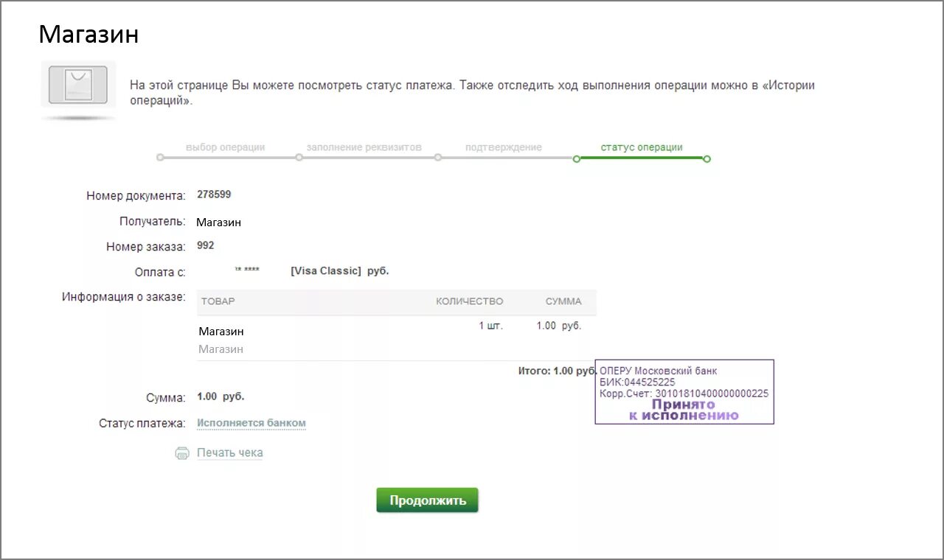
Task: Click the shopping bag store icon
Action: pyautogui.click(x=78, y=85)
